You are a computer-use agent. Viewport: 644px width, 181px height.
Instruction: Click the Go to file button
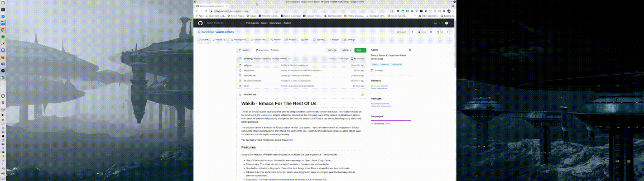pyautogui.click(x=332, y=50)
